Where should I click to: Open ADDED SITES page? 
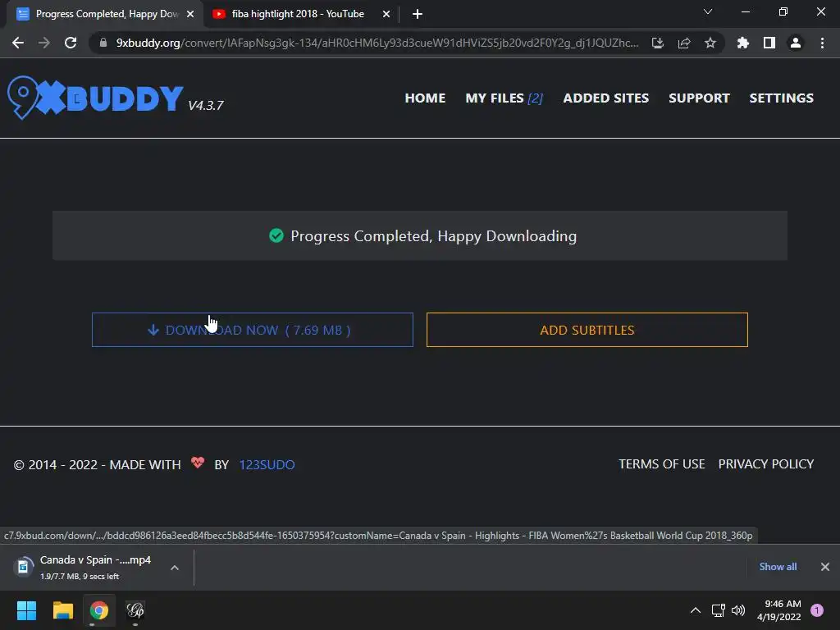pyautogui.click(x=606, y=98)
